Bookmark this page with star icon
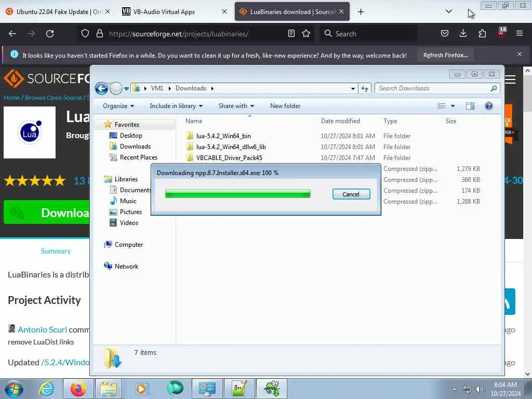 click(306, 34)
